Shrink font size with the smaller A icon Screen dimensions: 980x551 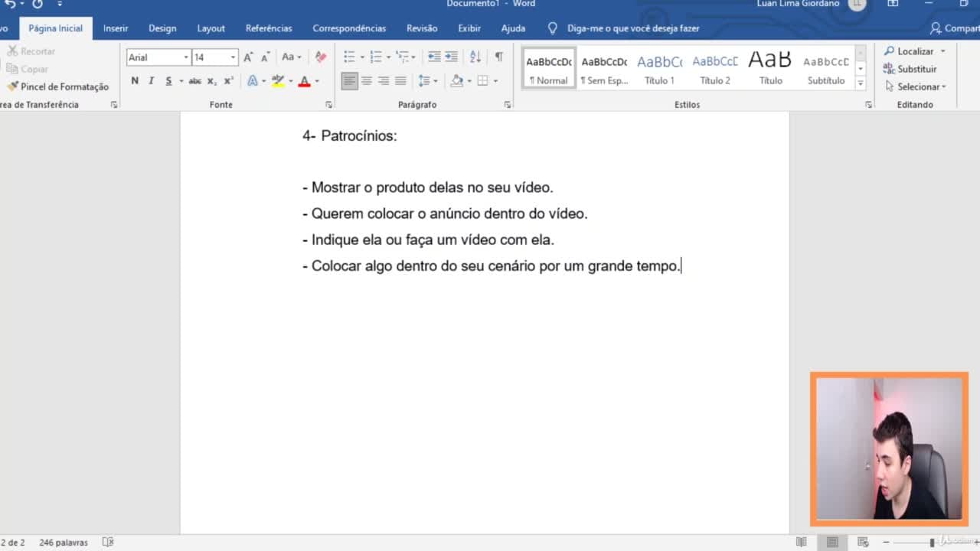pyautogui.click(x=266, y=57)
